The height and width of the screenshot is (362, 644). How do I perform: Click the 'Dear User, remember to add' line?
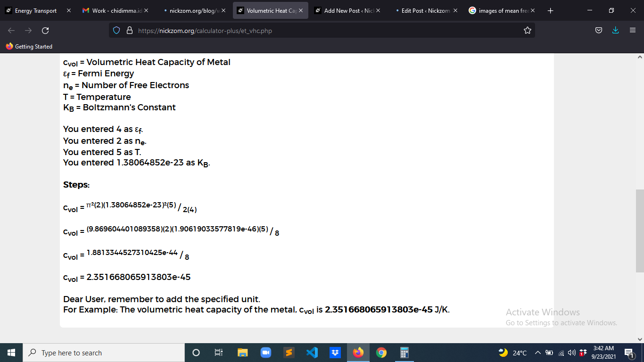click(162, 299)
